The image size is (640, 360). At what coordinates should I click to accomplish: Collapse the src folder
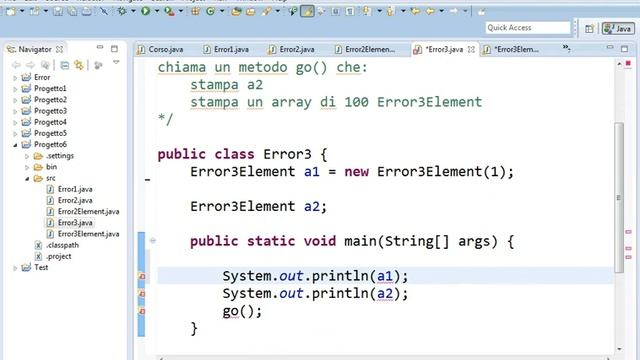click(x=27, y=178)
